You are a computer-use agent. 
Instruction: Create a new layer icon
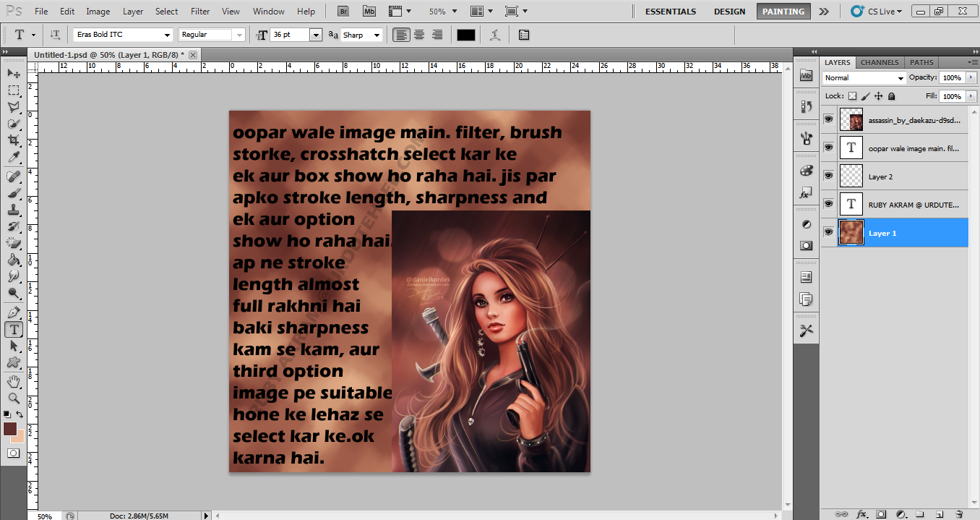(x=939, y=513)
